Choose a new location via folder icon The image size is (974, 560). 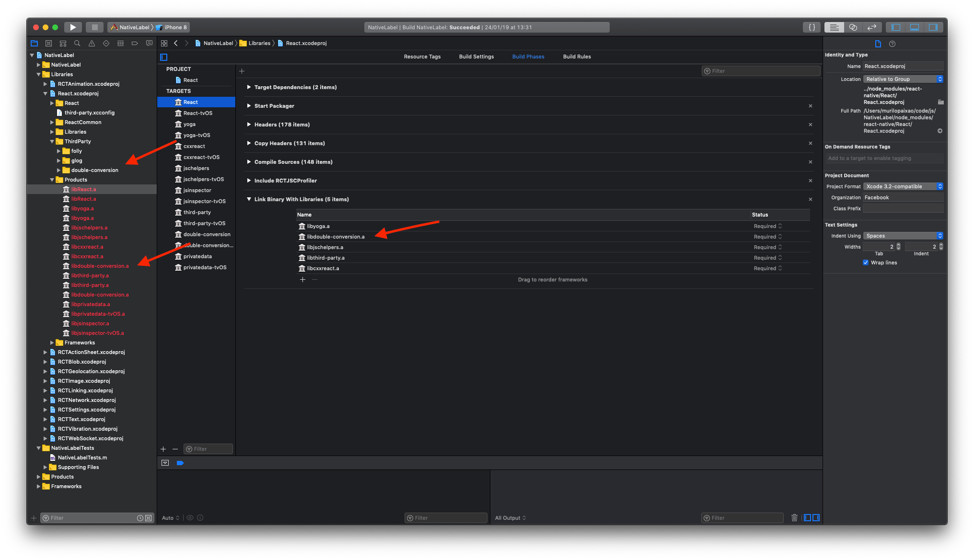[940, 102]
